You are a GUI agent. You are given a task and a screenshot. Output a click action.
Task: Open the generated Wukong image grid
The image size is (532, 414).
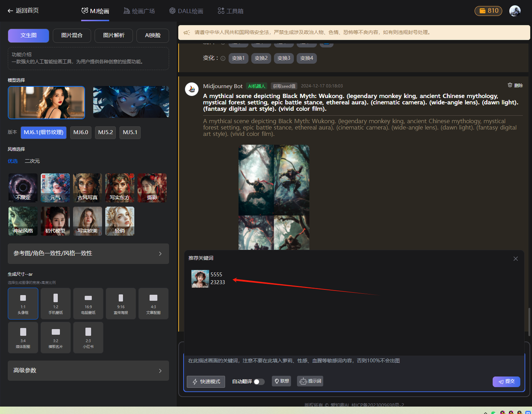coord(274,197)
